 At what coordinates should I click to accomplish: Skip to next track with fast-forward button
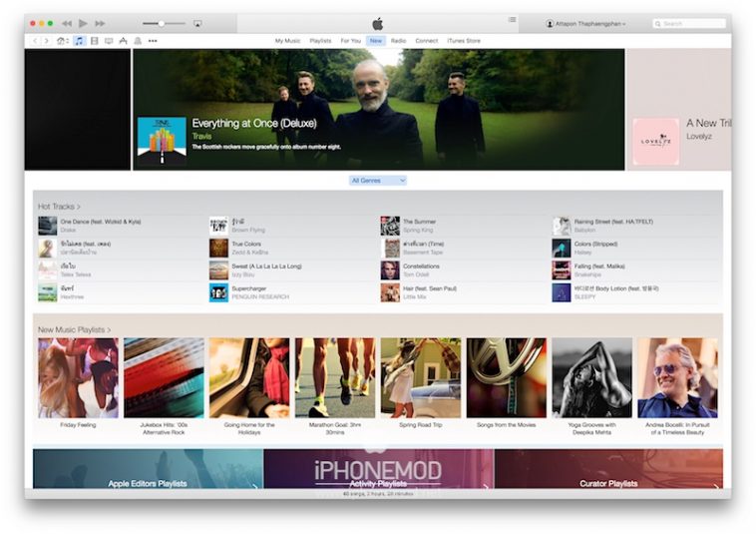[100, 23]
